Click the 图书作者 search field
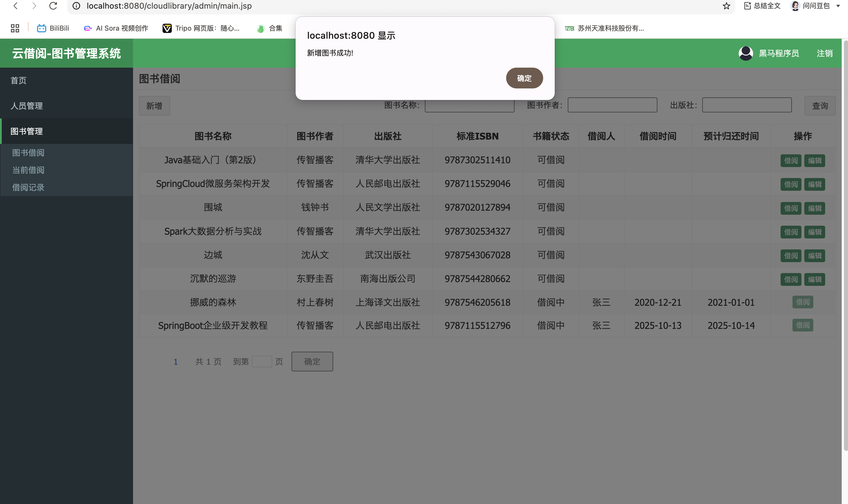 (612, 105)
